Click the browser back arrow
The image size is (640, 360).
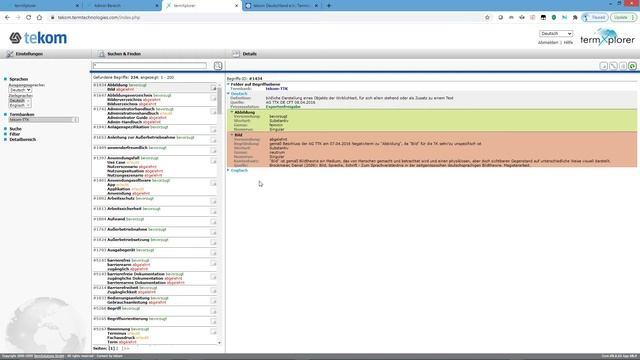pos(7,18)
